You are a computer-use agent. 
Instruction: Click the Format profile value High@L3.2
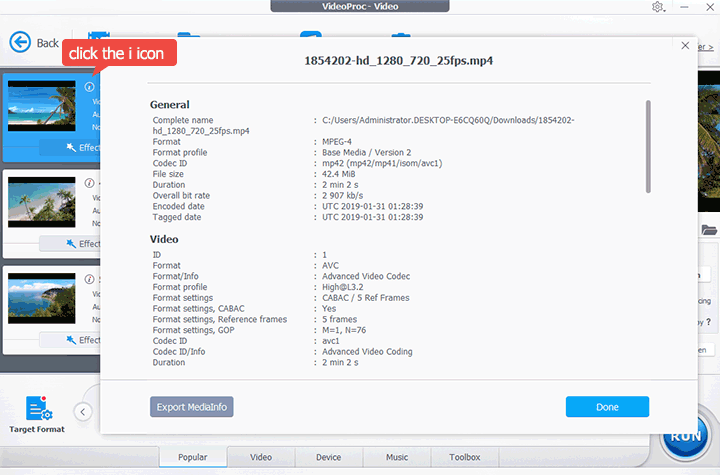(343, 287)
